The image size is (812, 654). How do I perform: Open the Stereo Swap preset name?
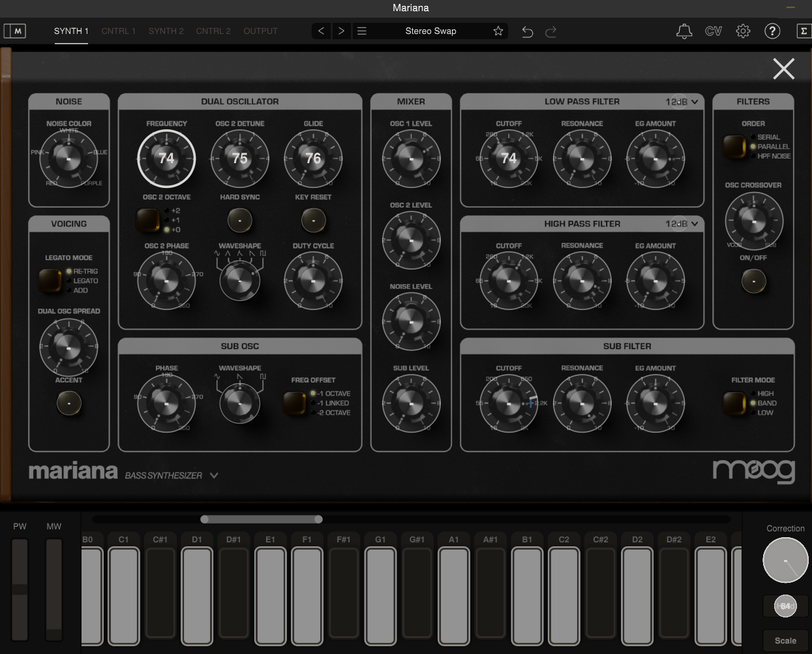pyautogui.click(x=430, y=31)
